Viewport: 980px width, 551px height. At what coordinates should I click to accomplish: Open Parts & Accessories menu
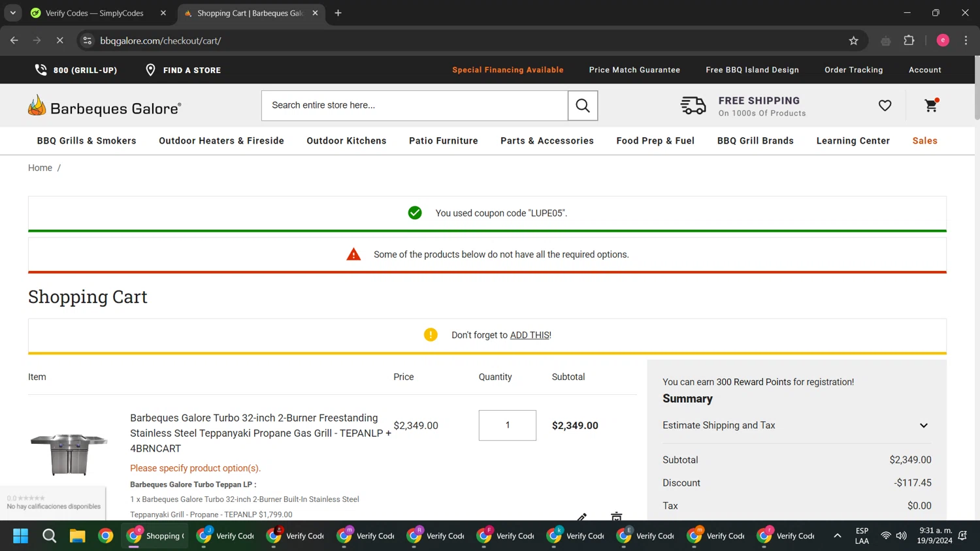point(547,141)
